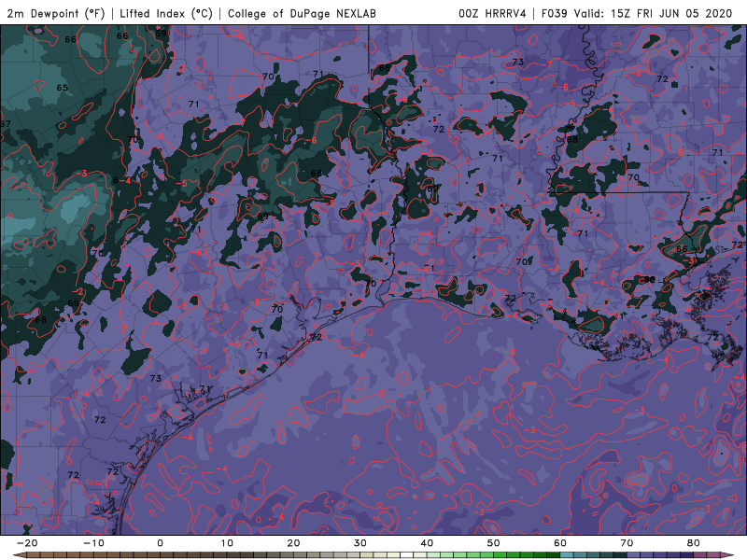Select the "Lifted Index (°C)" header label
Screen dimensions: 747x560
(166, 13)
